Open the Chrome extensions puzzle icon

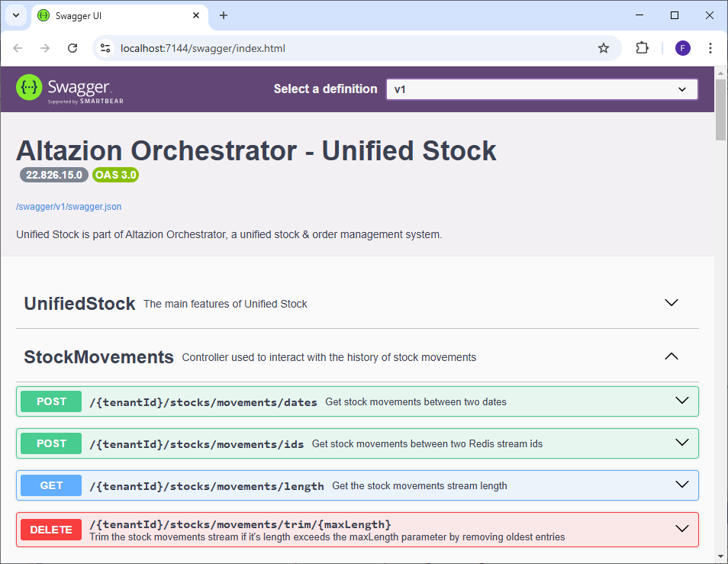[x=642, y=48]
